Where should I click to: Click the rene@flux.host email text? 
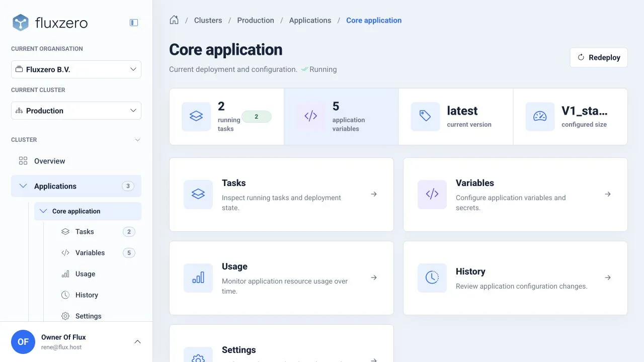click(61, 347)
